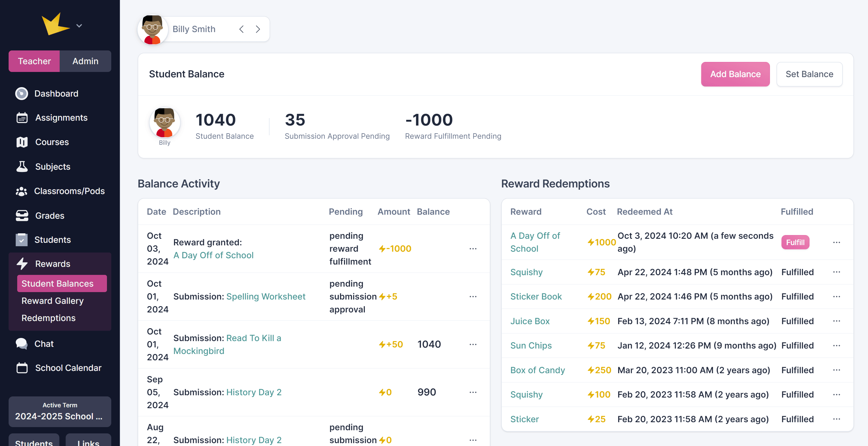The image size is (868, 446).
Task: Click the Courses map icon
Action: (x=22, y=142)
